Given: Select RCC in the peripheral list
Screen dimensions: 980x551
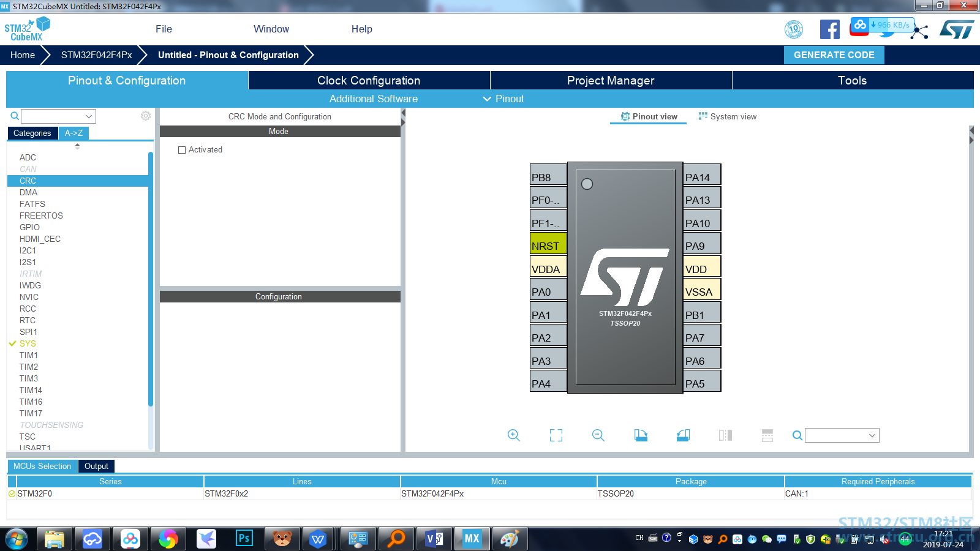Looking at the screenshot, I should coord(28,309).
